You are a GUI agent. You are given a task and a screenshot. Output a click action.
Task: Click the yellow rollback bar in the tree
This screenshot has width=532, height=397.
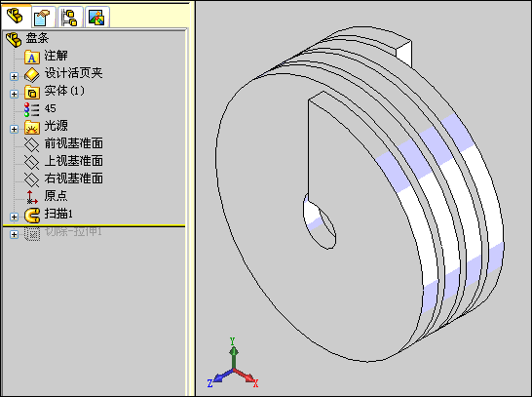coord(94,225)
